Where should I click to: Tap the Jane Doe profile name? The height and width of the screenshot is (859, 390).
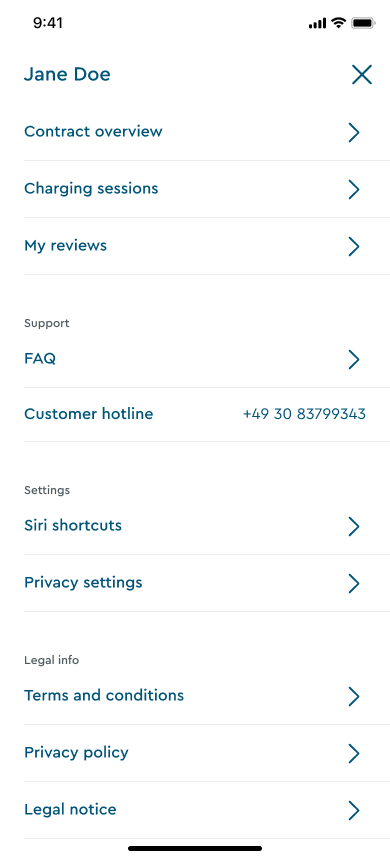coord(67,74)
